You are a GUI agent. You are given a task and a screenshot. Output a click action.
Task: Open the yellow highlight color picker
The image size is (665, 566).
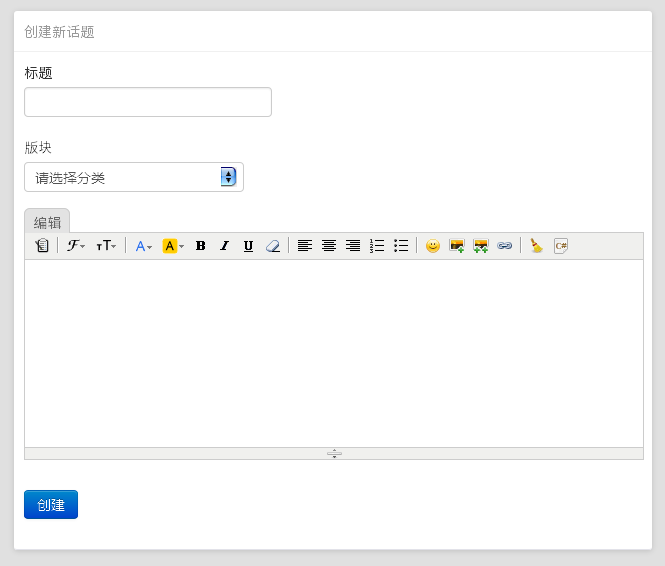[173, 246]
